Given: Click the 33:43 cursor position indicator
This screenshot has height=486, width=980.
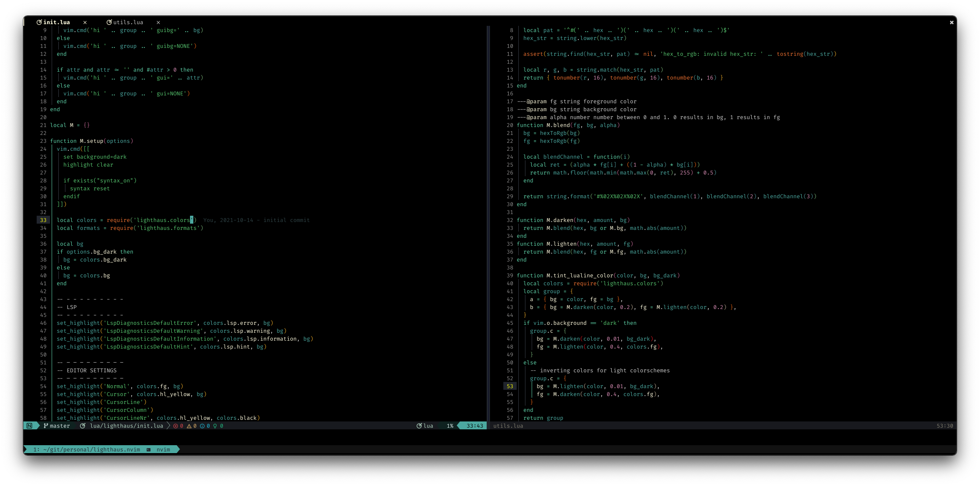Looking at the screenshot, I should (x=475, y=426).
